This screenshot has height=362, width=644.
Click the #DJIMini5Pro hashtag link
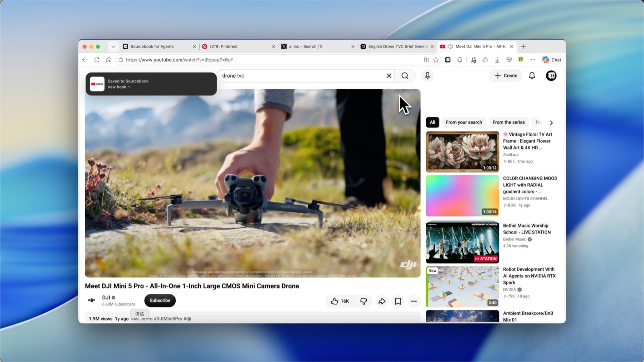point(168,319)
